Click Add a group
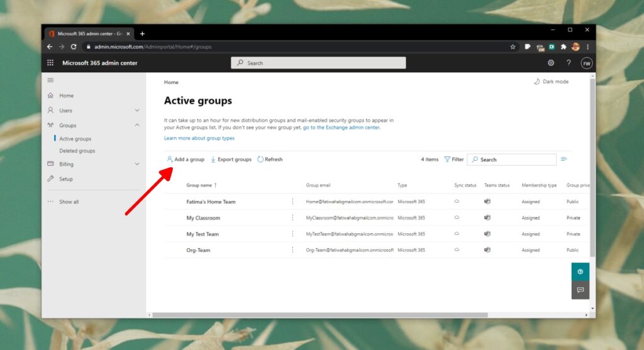Viewport: 644px width, 350px height. click(186, 159)
